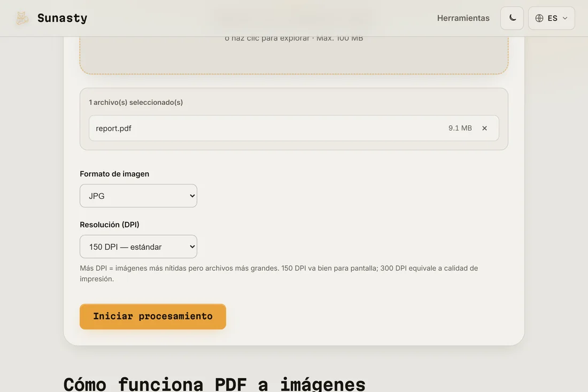Image resolution: width=588 pixels, height=392 pixels.
Task: Click the 'Cómo funciona PDF a imágenes' heading
Action: point(214,384)
